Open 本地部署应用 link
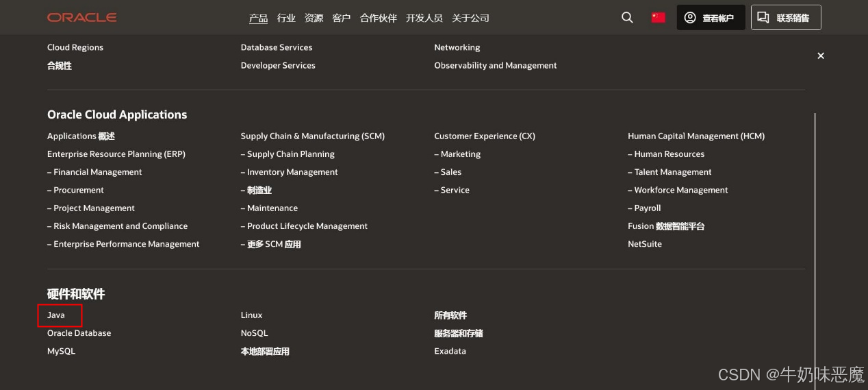Image resolution: width=868 pixels, height=390 pixels. (x=265, y=351)
